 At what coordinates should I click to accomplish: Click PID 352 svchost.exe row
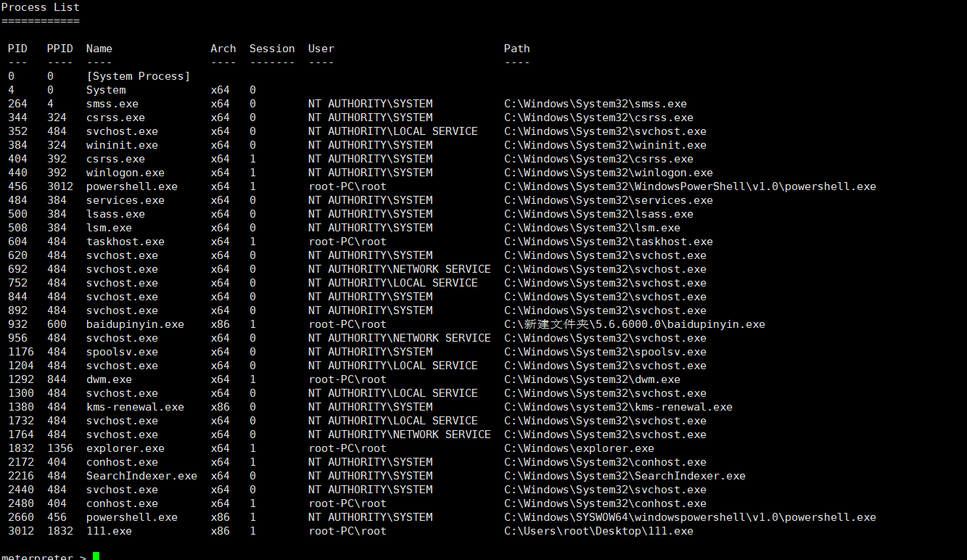(17, 131)
